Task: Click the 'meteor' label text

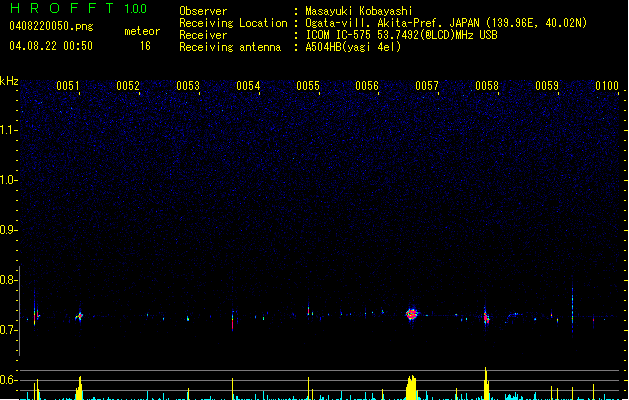Action: coord(142,31)
